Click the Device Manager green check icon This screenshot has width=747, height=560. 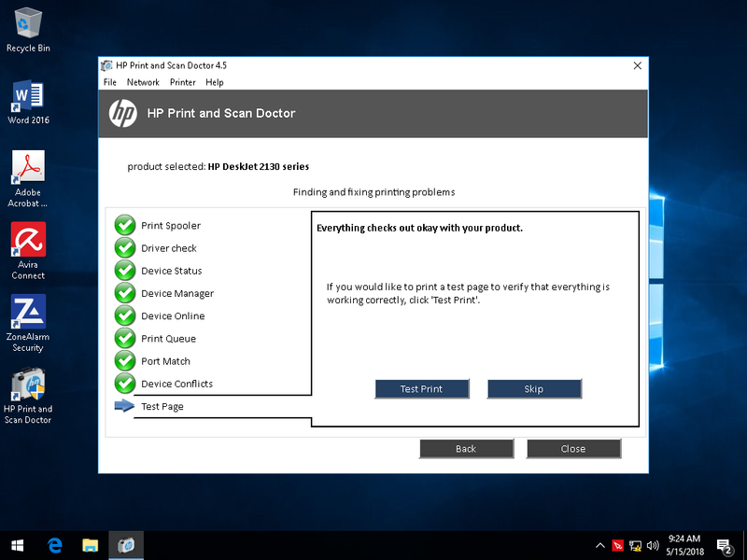[x=125, y=293]
